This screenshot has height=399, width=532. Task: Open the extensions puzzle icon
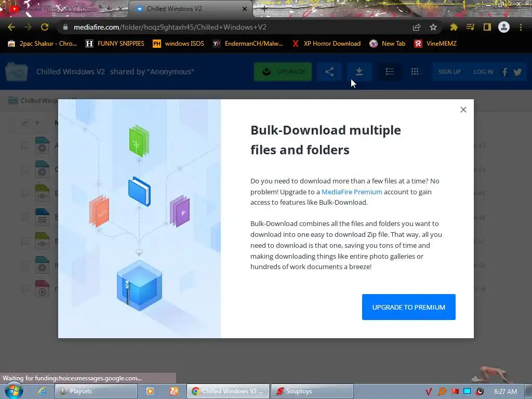[454, 27]
